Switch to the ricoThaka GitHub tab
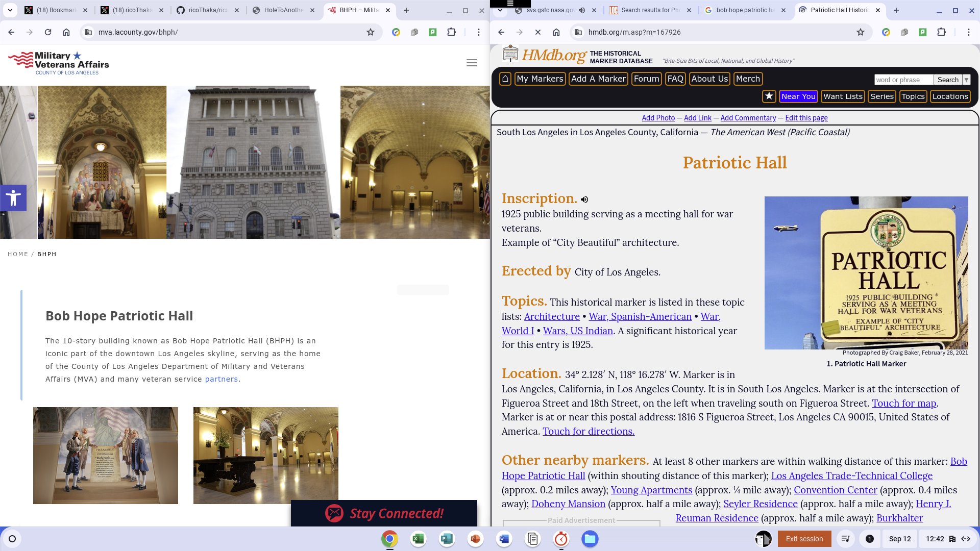This screenshot has height=551, width=980. pyautogui.click(x=208, y=10)
